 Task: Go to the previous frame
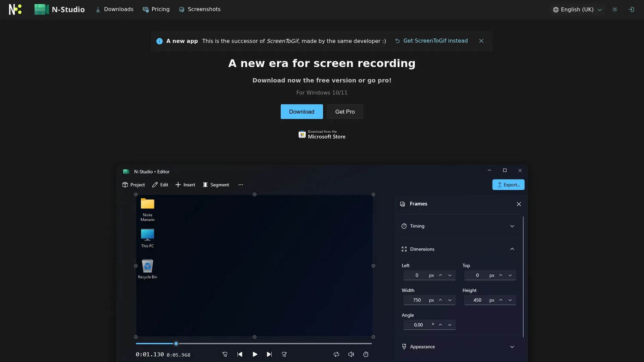240,354
